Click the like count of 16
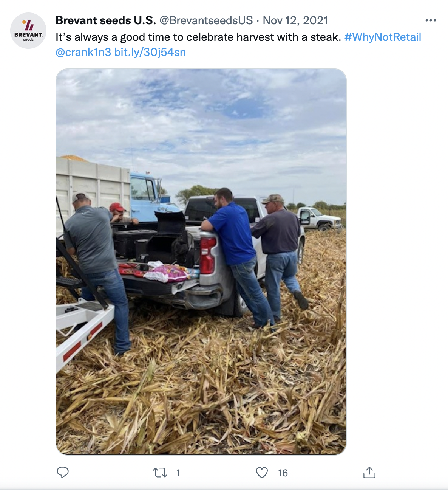 (283, 473)
